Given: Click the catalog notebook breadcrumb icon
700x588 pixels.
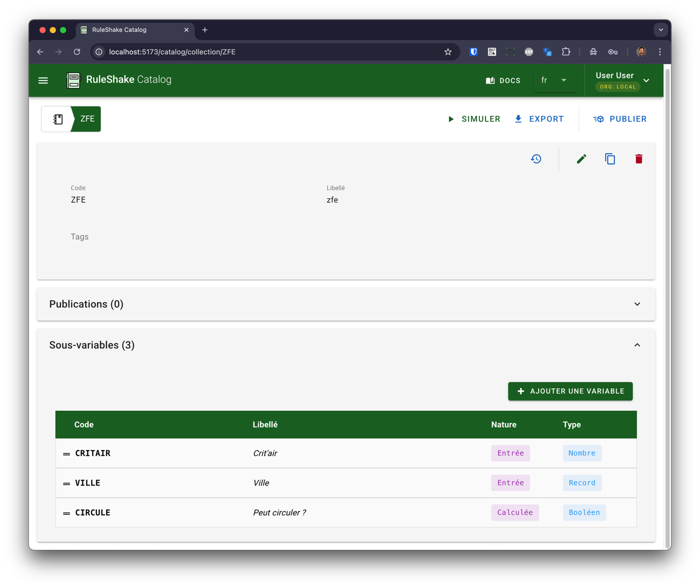Looking at the screenshot, I should (58, 119).
